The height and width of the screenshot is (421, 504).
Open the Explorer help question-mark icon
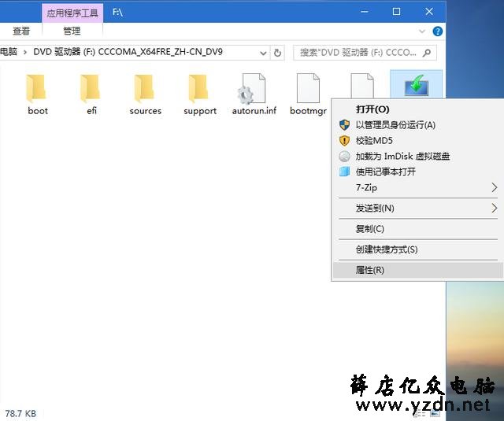tap(438, 31)
